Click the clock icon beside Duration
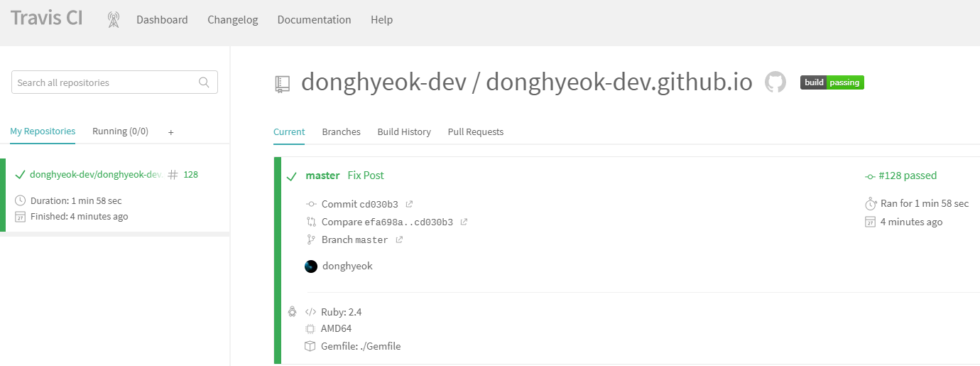Screen dimensions: 980x366 tap(20, 200)
